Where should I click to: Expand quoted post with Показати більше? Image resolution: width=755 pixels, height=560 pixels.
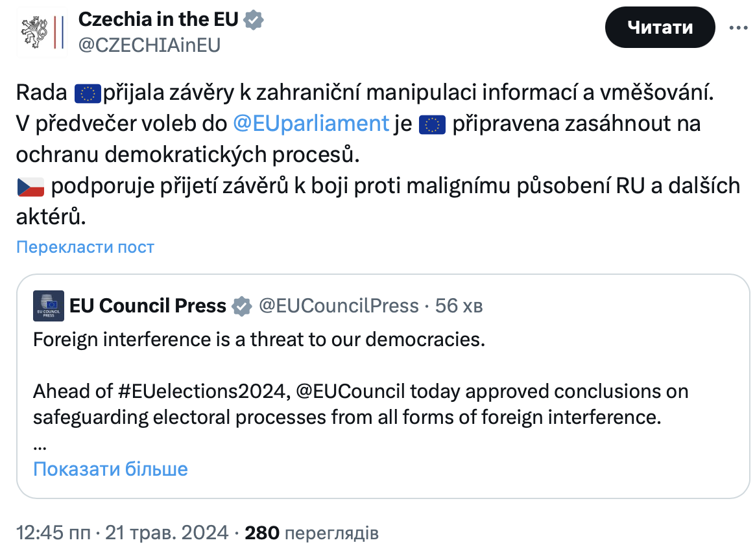click(x=110, y=469)
